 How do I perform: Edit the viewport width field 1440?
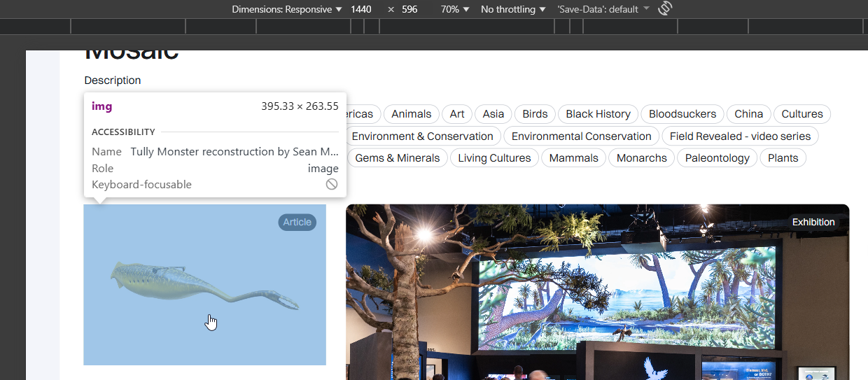(361, 9)
